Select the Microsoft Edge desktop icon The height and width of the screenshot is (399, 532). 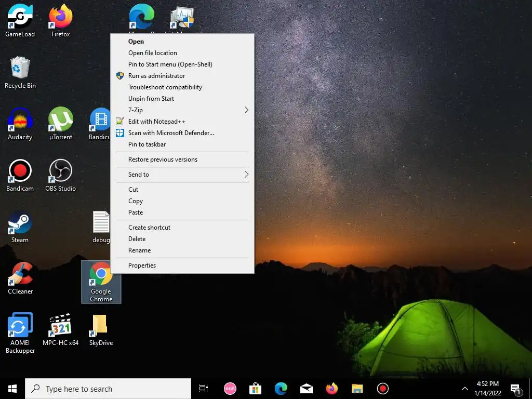click(141, 17)
